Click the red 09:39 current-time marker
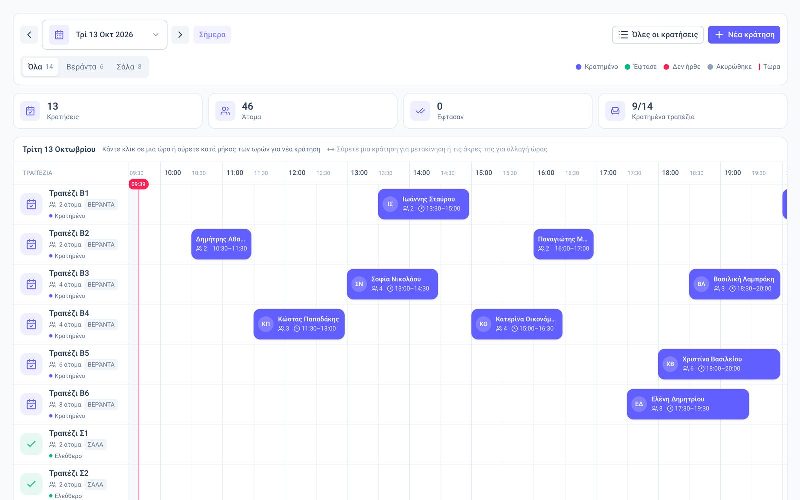 pyautogui.click(x=138, y=184)
